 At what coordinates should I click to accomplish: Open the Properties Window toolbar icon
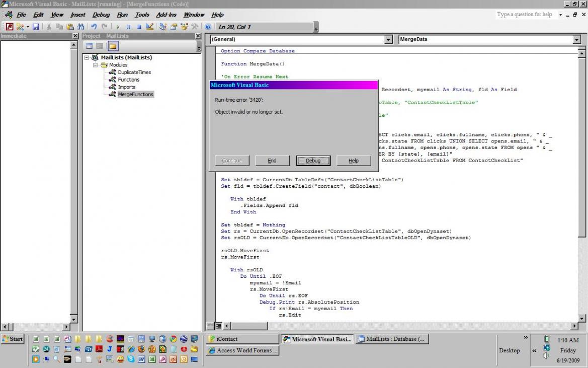[x=173, y=27]
